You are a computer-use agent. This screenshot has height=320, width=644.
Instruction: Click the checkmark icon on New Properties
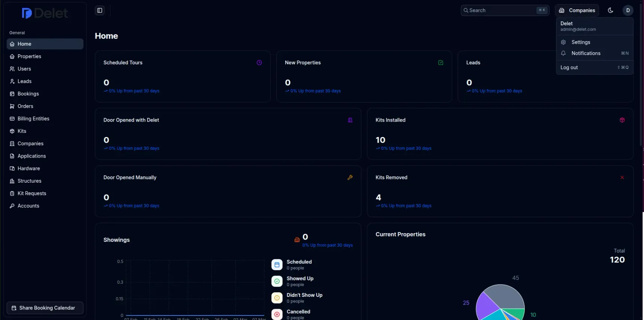click(x=441, y=63)
